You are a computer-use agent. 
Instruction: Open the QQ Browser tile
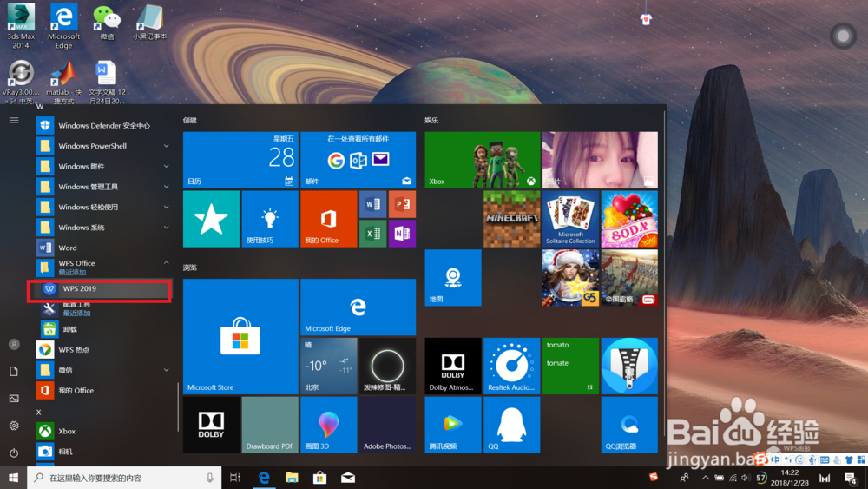pyautogui.click(x=629, y=425)
